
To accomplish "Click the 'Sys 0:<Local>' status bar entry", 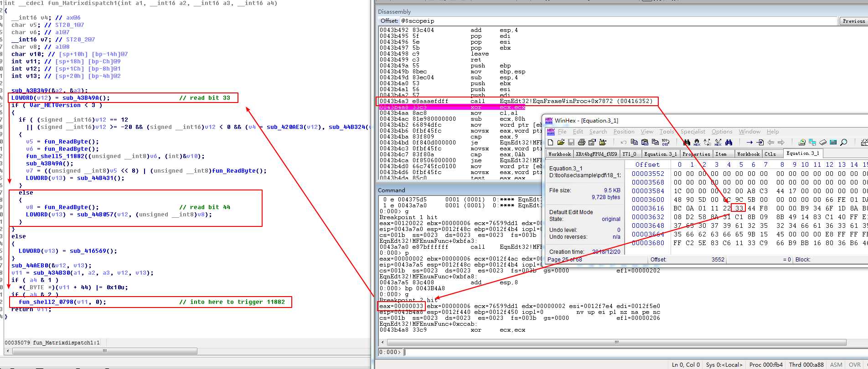I will point(724,364).
